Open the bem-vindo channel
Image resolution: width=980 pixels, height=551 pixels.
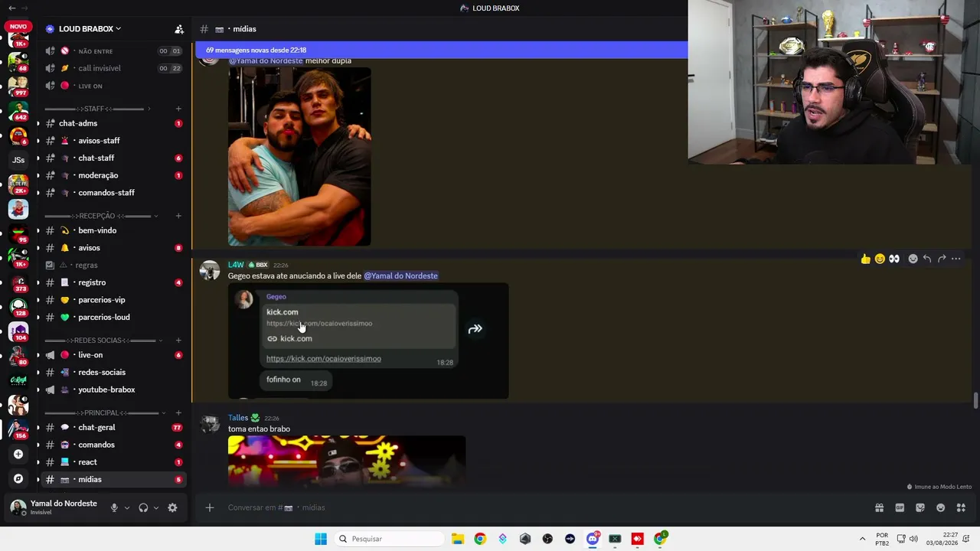[111, 230]
